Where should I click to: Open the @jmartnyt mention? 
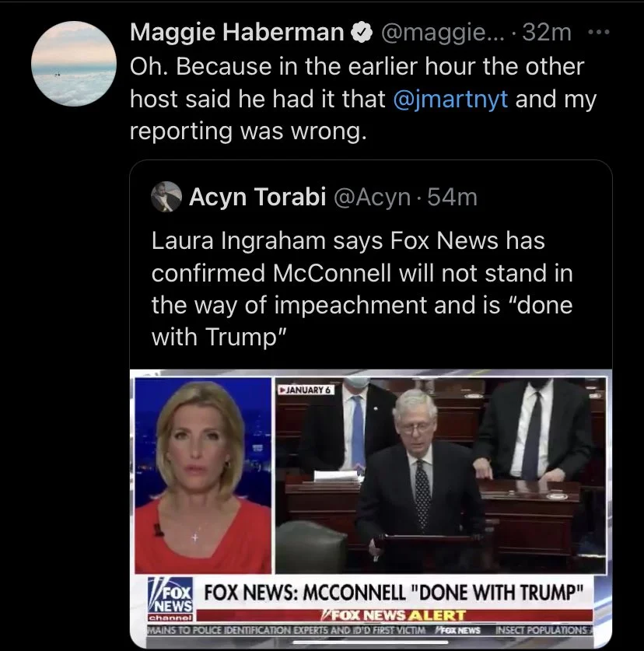(x=451, y=99)
